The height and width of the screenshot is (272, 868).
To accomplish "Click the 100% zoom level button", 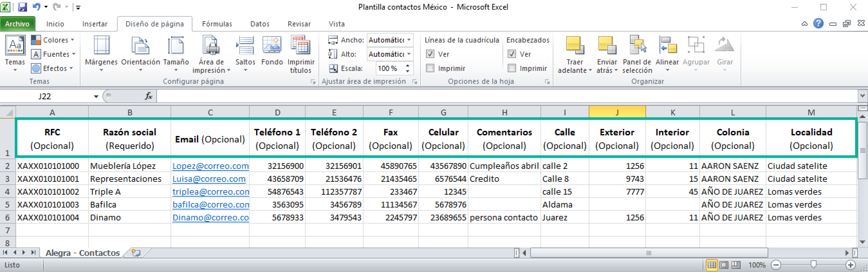I will click(x=757, y=265).
